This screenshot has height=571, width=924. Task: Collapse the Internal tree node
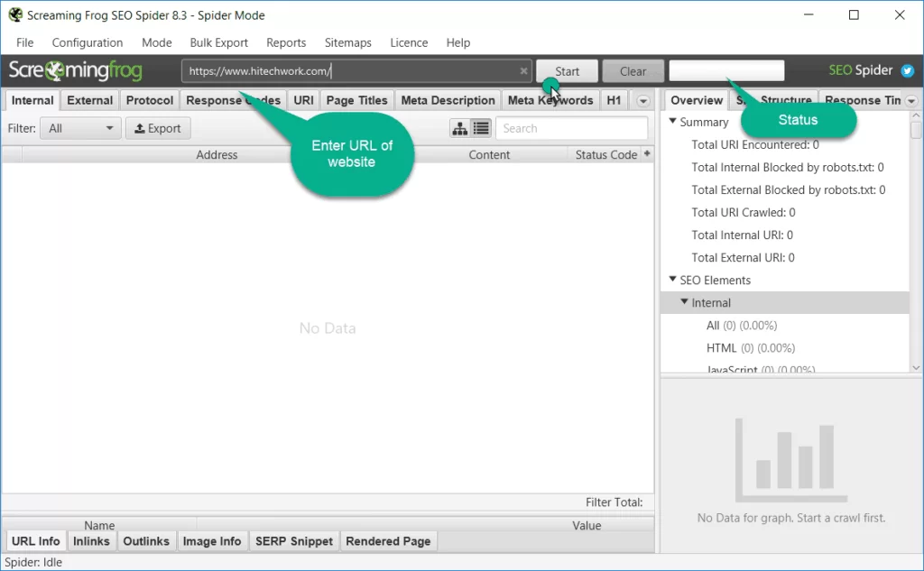[684, 301]
